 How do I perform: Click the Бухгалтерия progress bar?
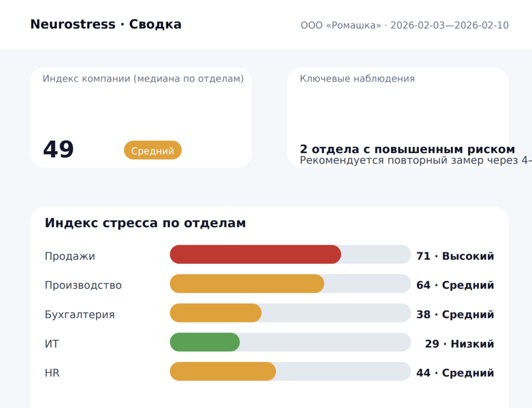pos(290,313)
